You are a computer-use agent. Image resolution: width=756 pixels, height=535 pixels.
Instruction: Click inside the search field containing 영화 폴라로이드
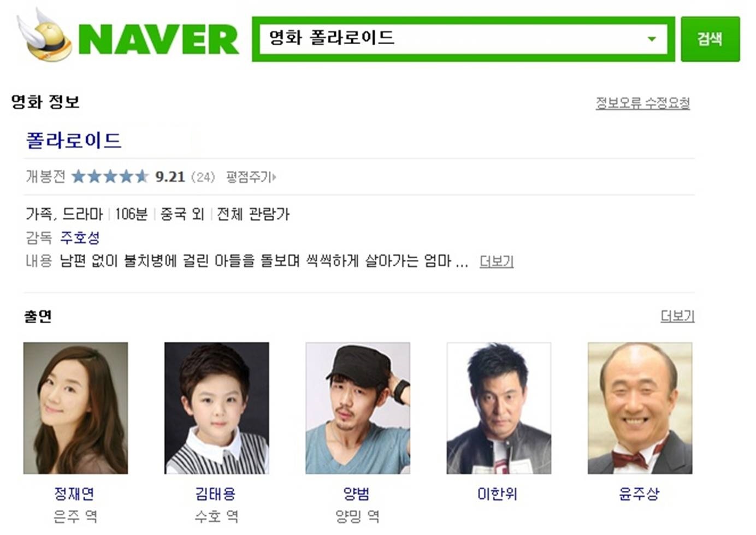point(453,39)
